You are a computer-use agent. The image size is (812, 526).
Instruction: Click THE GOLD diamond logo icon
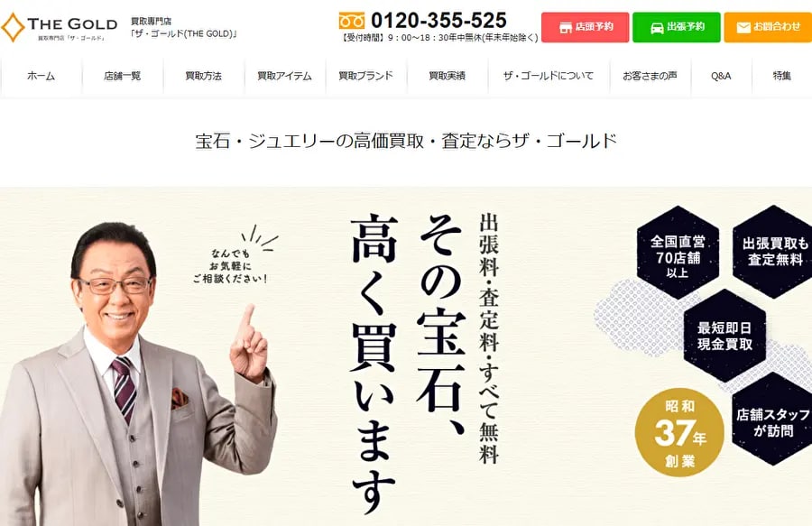click(13, 27)
